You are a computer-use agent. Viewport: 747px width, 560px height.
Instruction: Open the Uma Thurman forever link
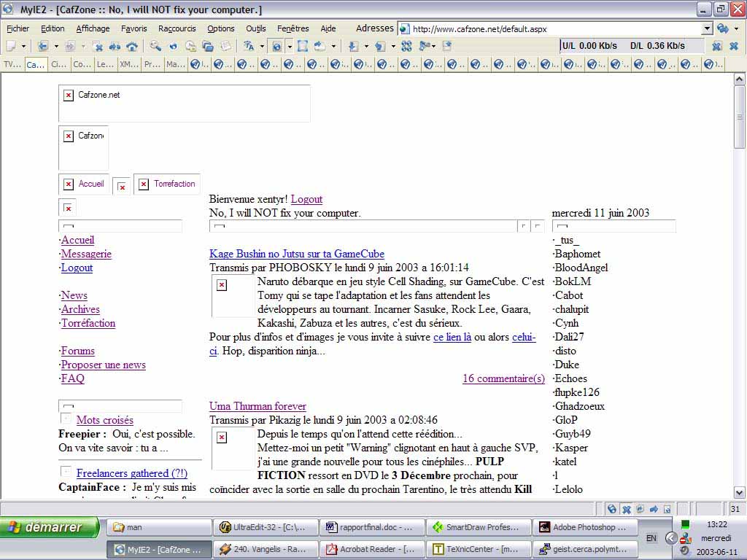pyautogui.click(x=258, y=406)
